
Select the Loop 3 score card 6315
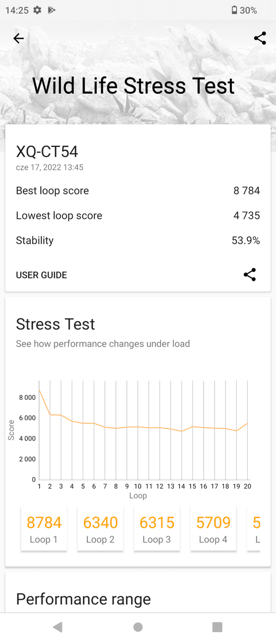(x=157, y=529)
